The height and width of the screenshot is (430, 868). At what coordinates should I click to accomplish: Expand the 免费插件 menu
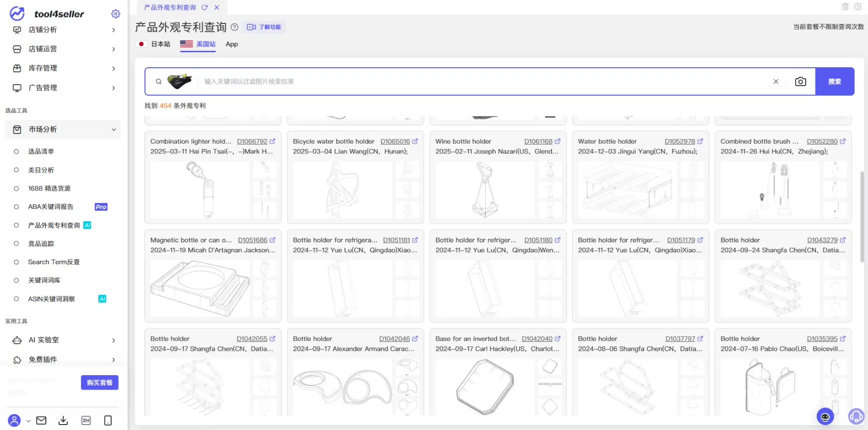[64, 360]
